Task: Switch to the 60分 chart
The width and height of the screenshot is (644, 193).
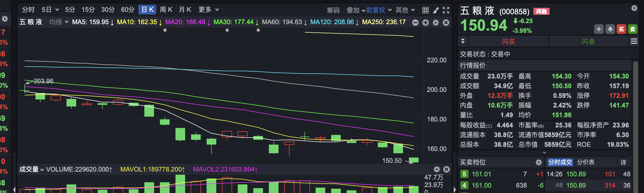Action: coord(128,10)
